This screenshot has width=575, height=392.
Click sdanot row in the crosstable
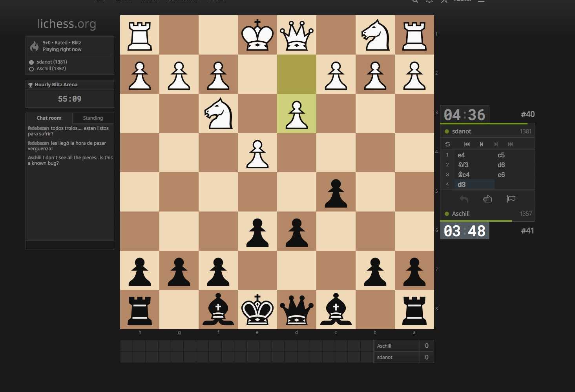404,357
